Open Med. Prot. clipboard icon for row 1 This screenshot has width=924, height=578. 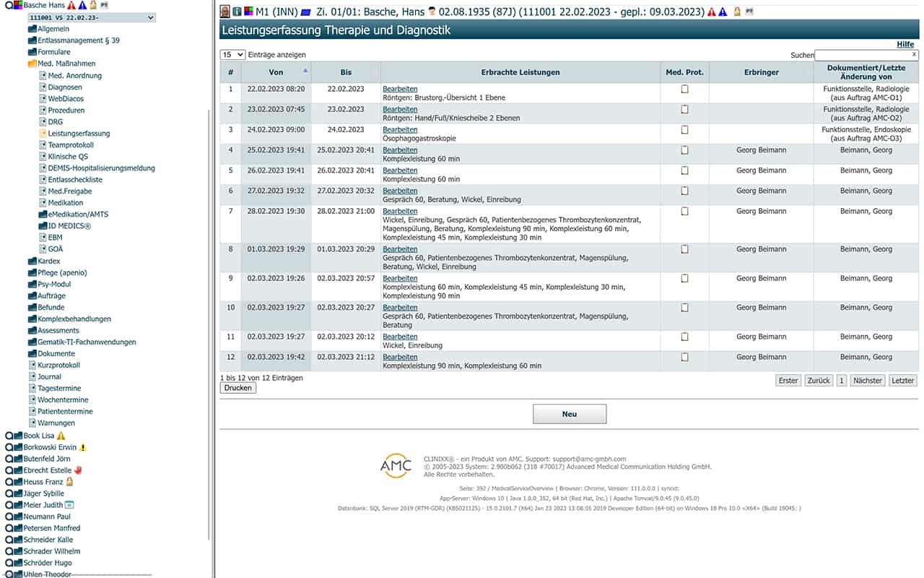tap(684, 89)
